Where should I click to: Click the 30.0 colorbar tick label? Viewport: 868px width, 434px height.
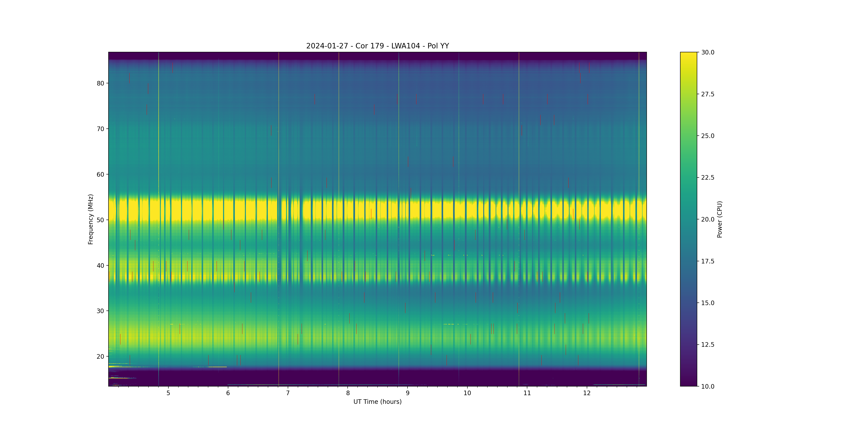tap(708, 52)
